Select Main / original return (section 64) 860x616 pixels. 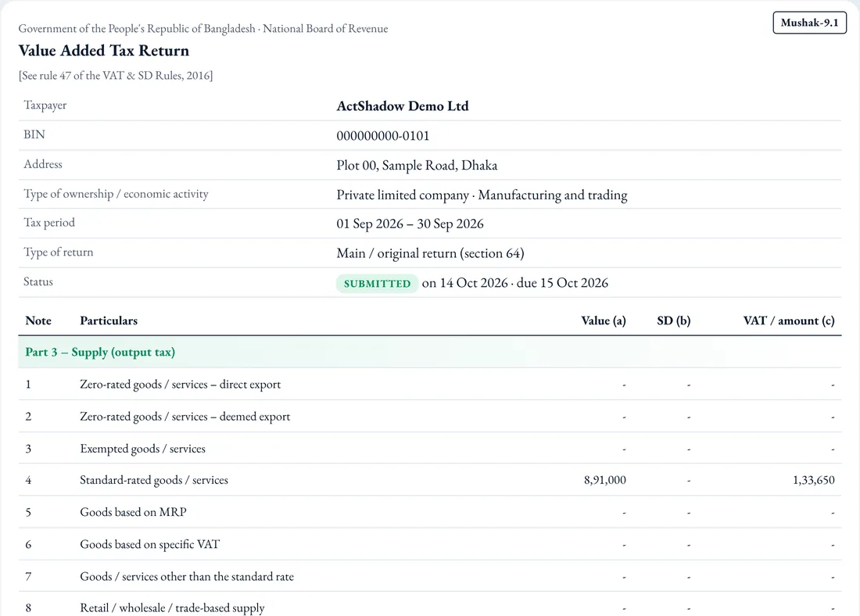pos(430,253)
